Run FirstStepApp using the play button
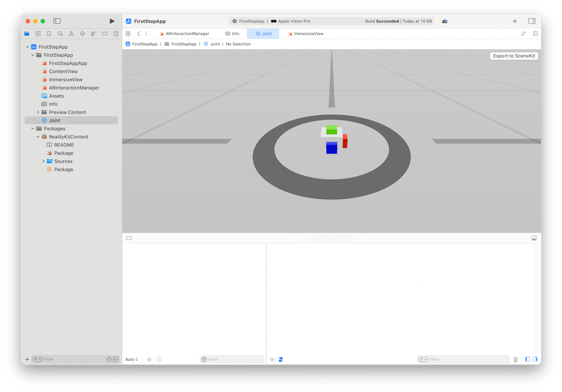562x392 pixels. (111, 21)
